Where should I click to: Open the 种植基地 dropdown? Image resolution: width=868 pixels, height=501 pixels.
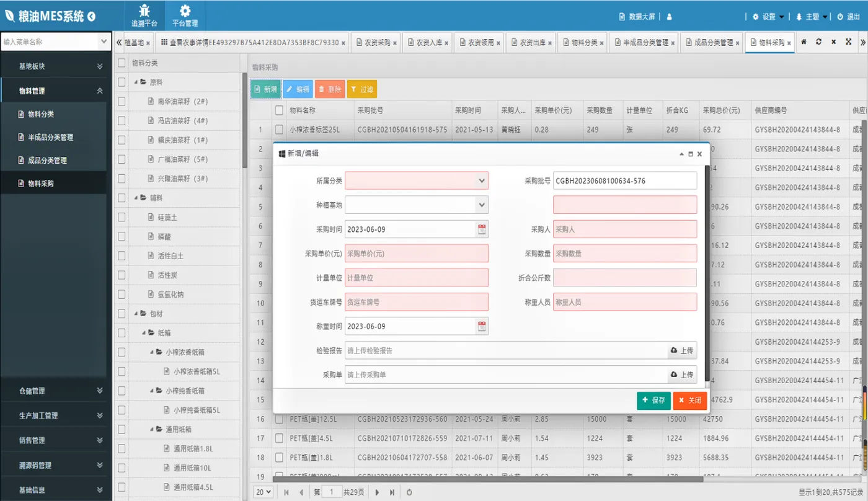click(482, 205)
